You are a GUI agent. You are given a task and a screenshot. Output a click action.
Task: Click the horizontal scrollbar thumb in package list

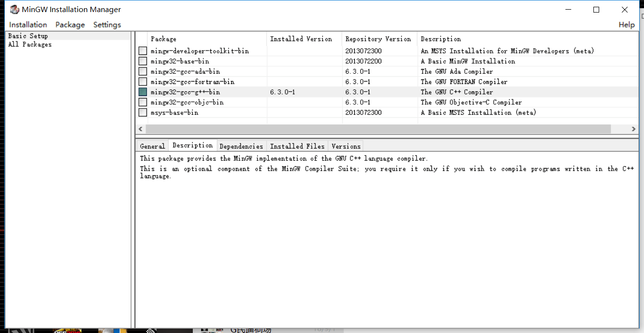[378, 129]
